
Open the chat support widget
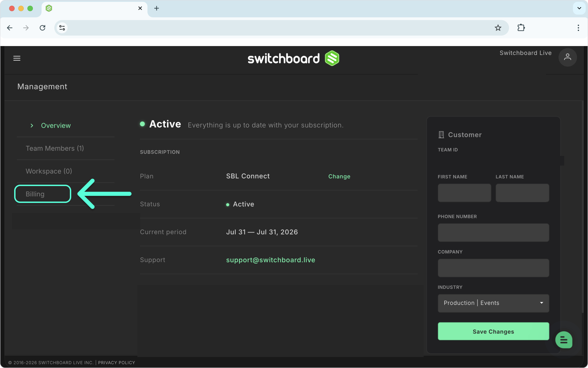pos(564,340)
